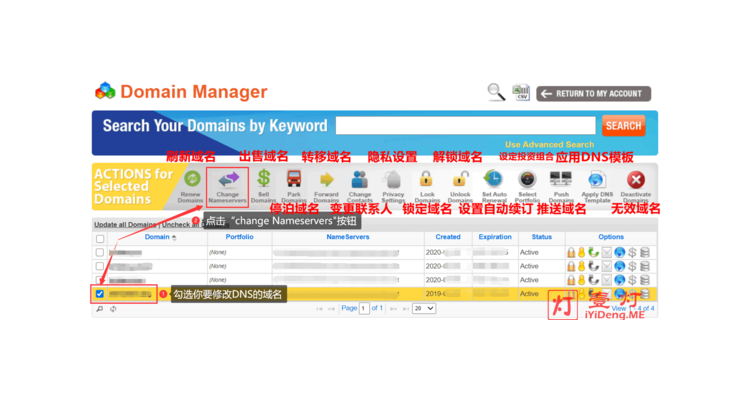This screenshot has height=400, width=750.
Task: Open the Privacy Settings action
Action: tap(393, 187)
